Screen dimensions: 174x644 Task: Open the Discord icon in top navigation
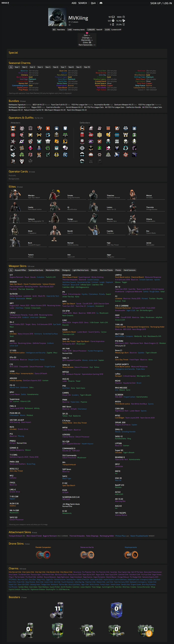[101, 3]
